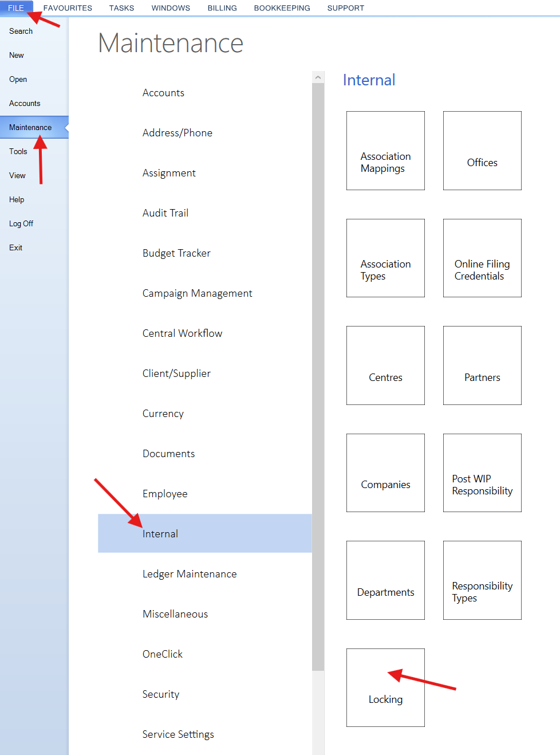Open the BILLING menu
This screenshot has height=755, width=560.
[222, 8]
